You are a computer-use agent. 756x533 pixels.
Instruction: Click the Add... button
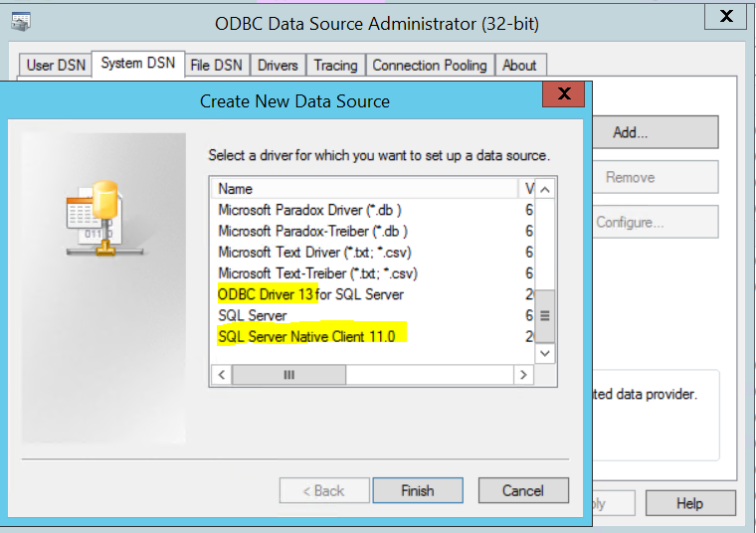[x=655, y=132]
